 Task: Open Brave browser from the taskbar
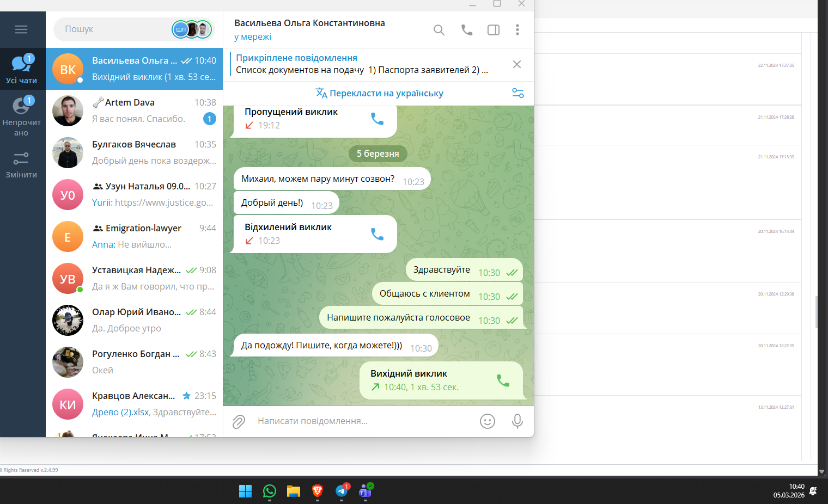click(x=318, y=491)
